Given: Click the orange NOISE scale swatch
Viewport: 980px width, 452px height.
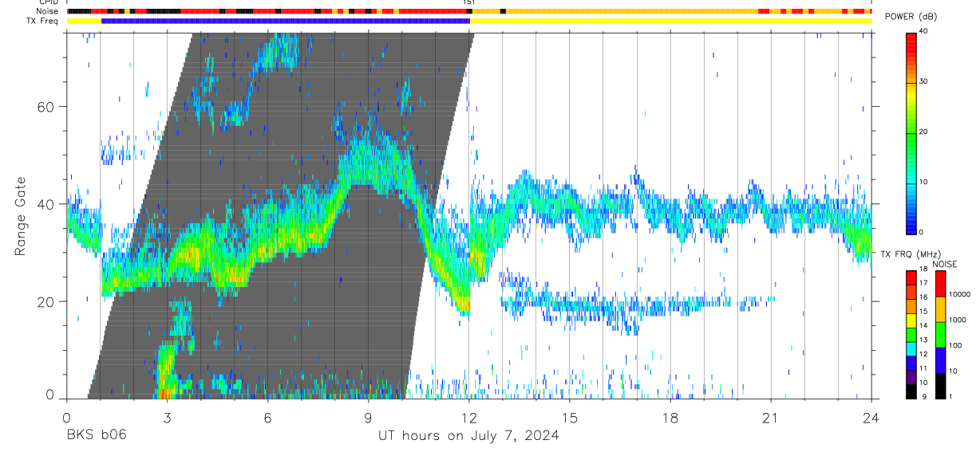Looking at the screenshot, I should [940, 309].
